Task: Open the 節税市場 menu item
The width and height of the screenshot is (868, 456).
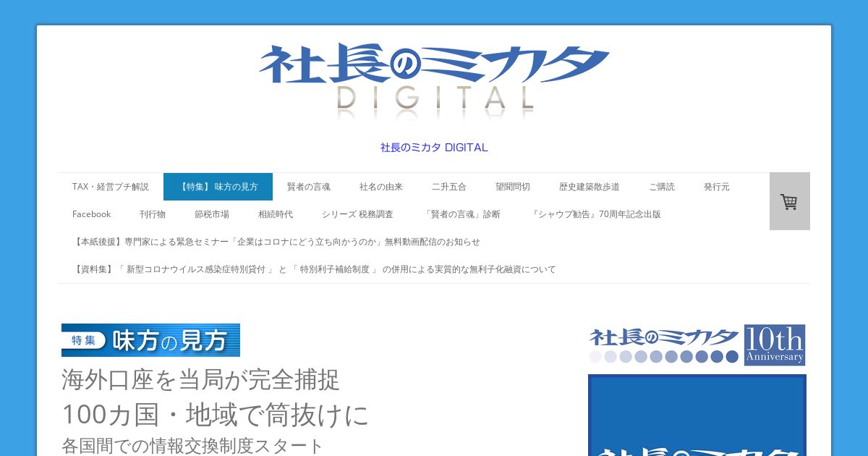Action: point(212,214)
